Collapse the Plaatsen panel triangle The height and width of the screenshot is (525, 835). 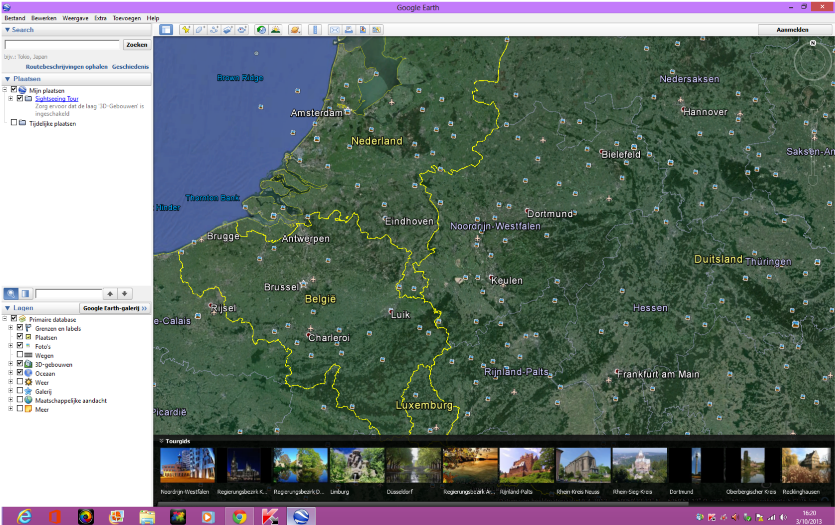tap(7, 79)
